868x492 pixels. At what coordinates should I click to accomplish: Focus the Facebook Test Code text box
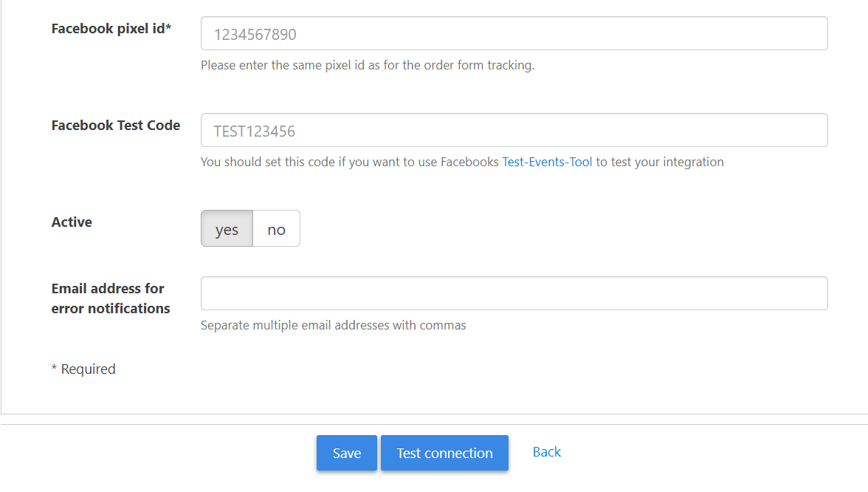tap(514, 131)
